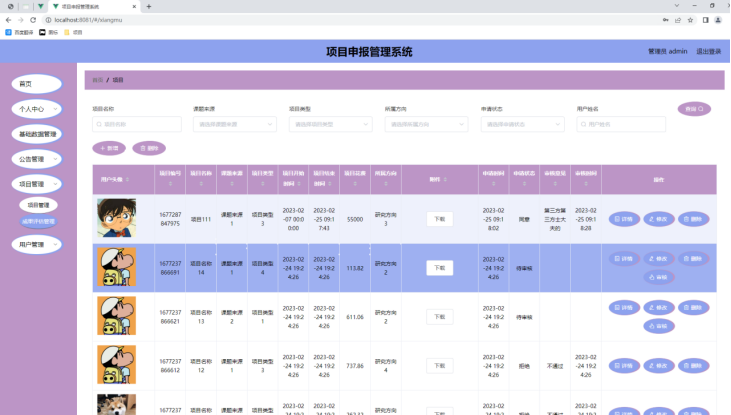Open the 项目类型 dropdown filter
The height and width of the screenshot is (415, 731).
(331, 124)
